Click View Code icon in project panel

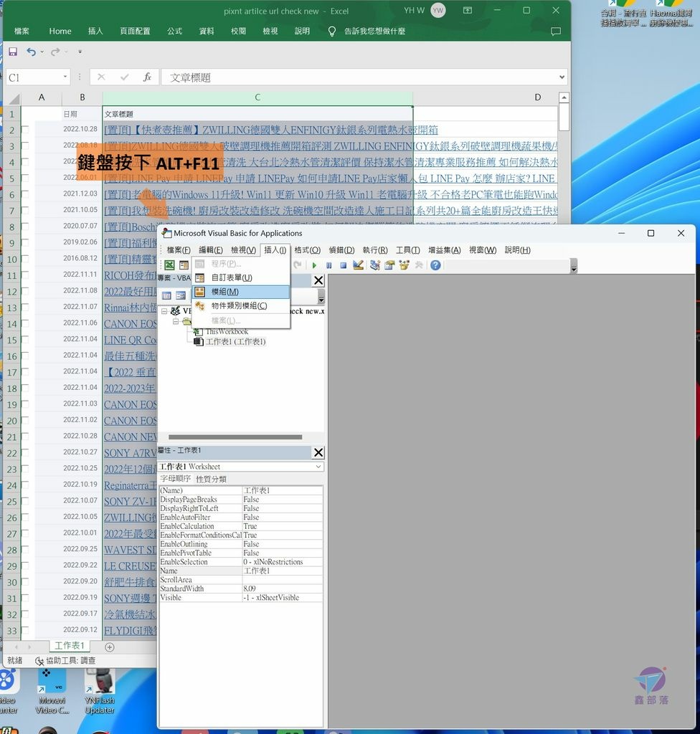[x=167, y=295]
